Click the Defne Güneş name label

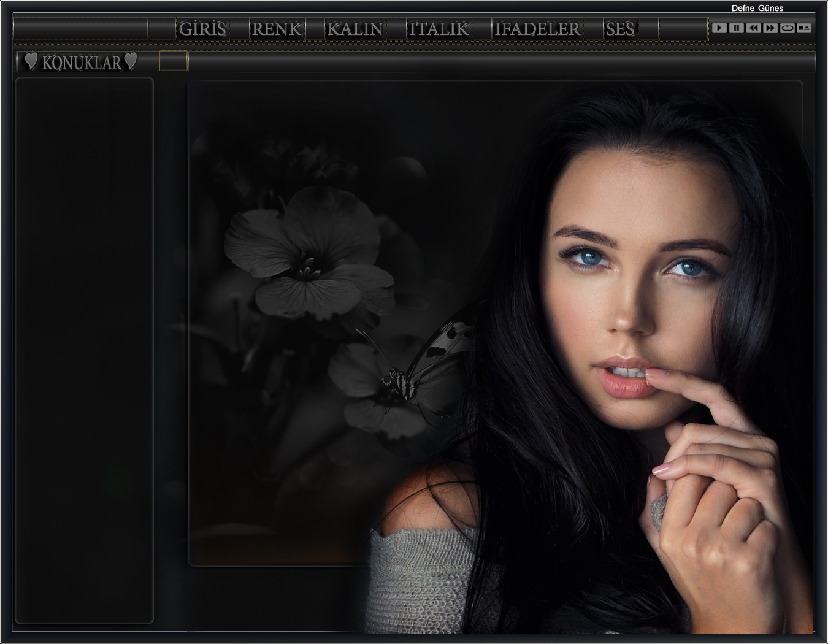coord(757,8)
